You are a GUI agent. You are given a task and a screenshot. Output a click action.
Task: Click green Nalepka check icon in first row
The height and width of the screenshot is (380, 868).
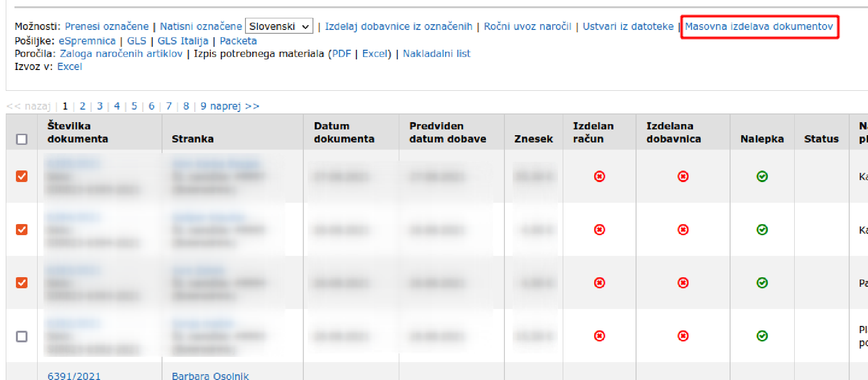762,176
